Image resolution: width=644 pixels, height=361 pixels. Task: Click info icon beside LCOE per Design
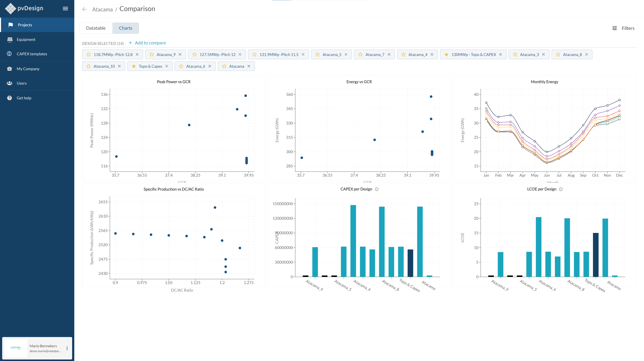point(561,189)
